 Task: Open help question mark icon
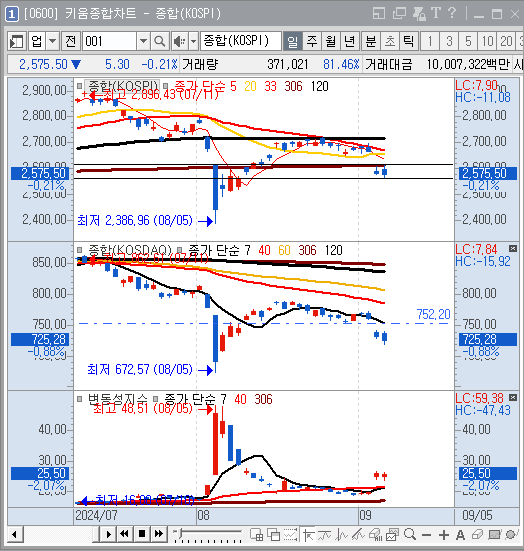click(x=452, y=13)
